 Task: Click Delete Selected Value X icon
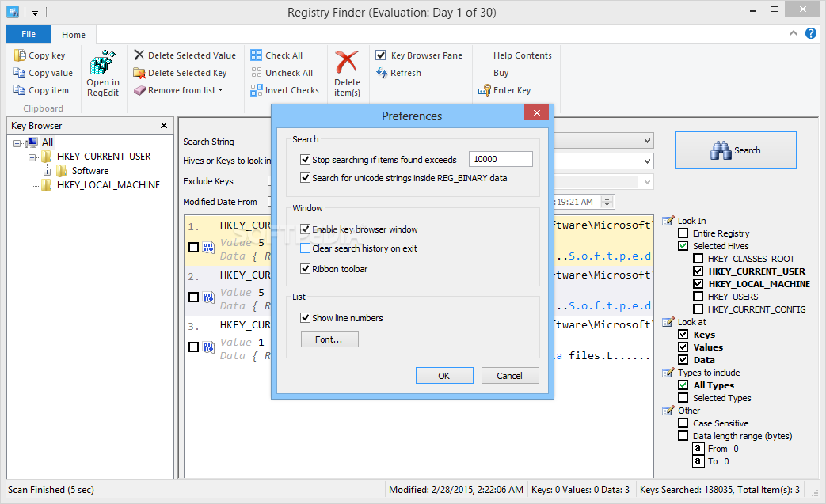coord(139,55)
